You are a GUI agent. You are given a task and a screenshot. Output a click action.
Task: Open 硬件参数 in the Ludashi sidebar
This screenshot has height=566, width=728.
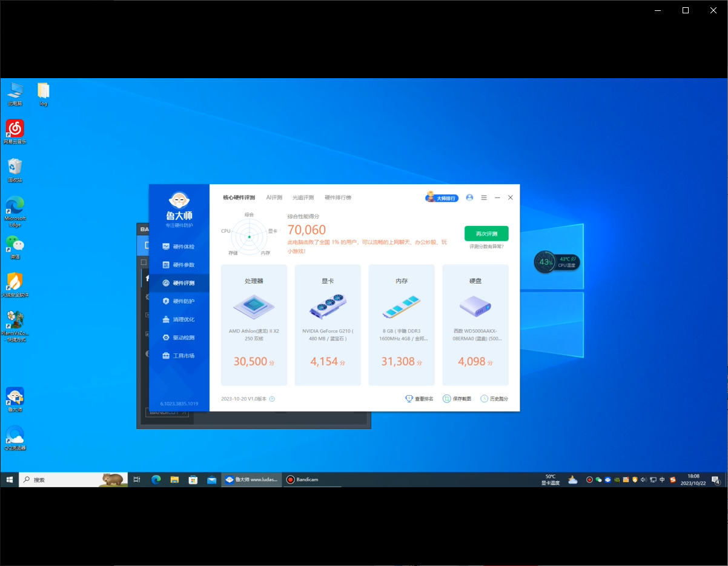179,265
